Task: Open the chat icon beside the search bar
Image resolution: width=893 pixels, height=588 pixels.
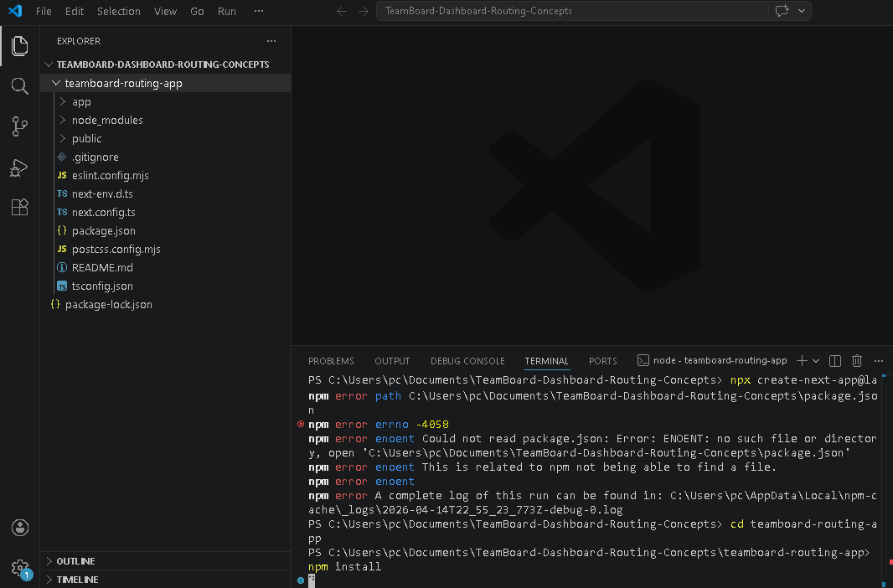Action: [x=782, y=11]
